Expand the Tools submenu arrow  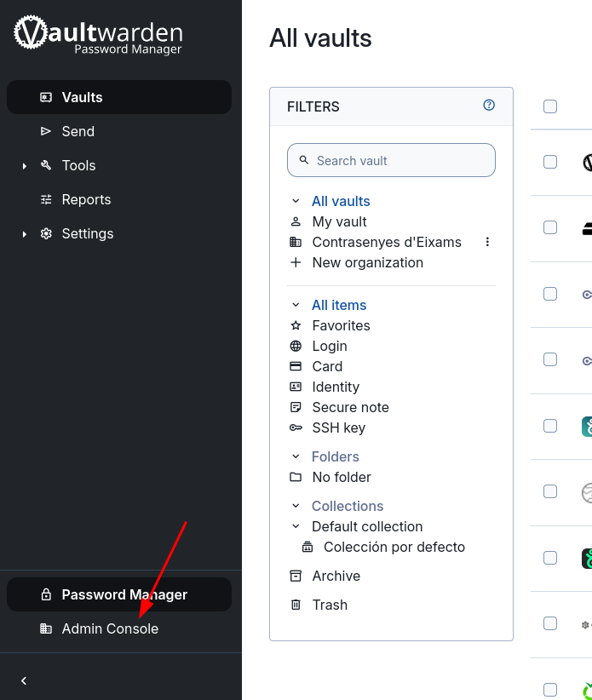coord(25,166)
